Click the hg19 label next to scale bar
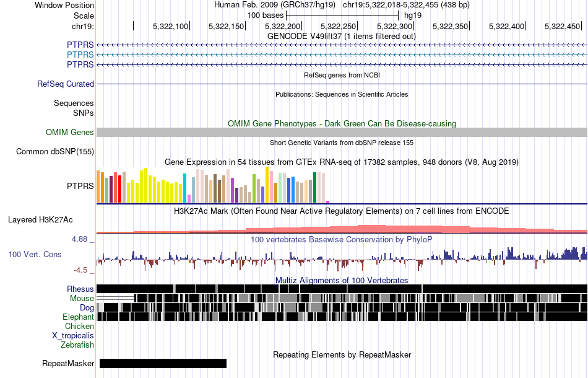 pos(413,15)
